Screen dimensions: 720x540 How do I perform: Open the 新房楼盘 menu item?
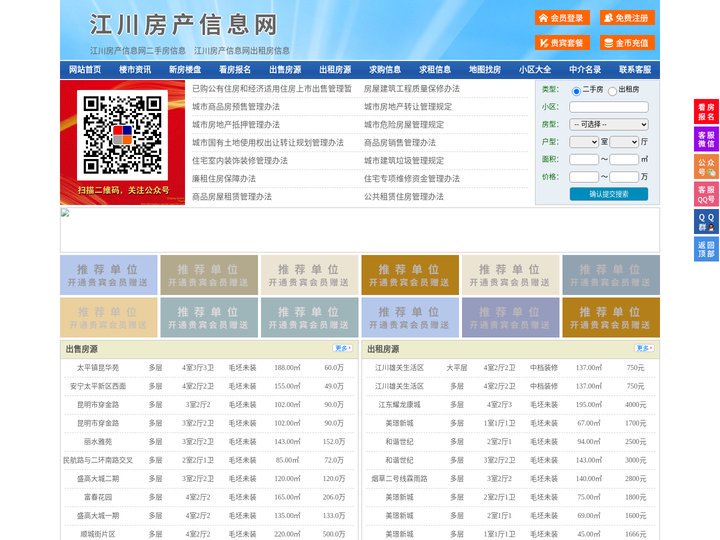click(185, 70)
